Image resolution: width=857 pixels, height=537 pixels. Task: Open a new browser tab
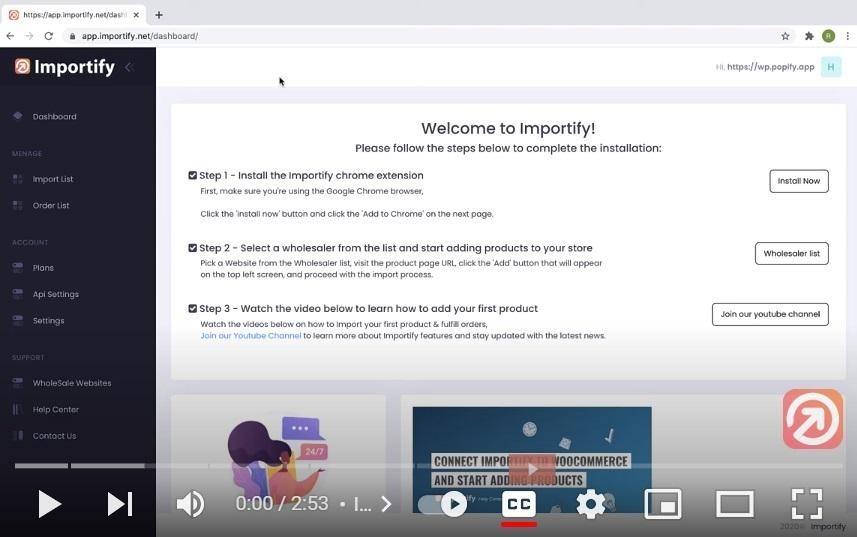(159, 15)
